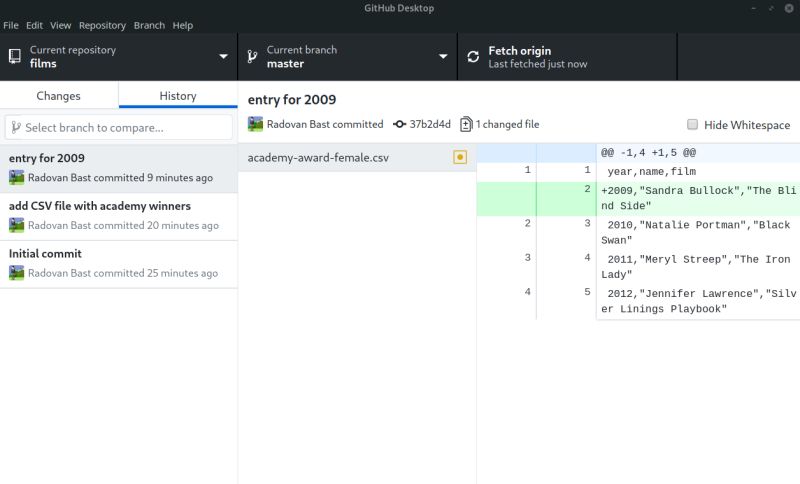
Task: Click the branch icon beside master
Action: pos(252,57)
